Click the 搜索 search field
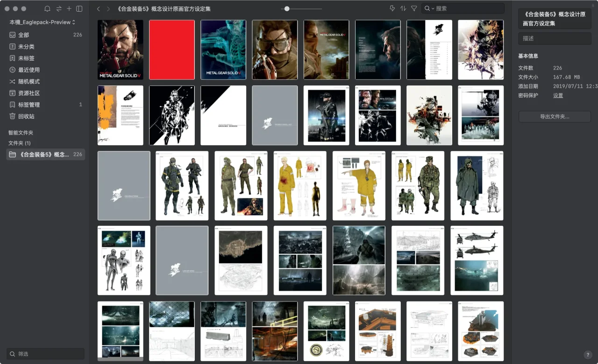 click(x=463, y=8)
